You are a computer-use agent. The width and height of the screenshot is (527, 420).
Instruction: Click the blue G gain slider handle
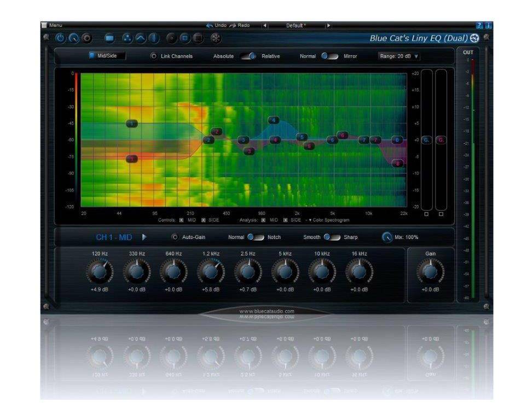(x=426, y=140)
